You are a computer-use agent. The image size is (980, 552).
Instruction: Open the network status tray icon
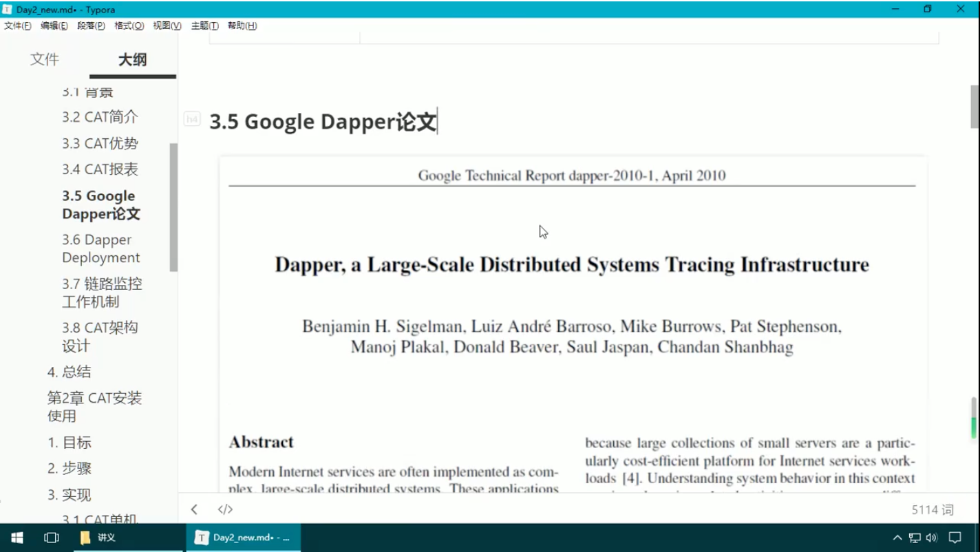(x=915, y=538)
